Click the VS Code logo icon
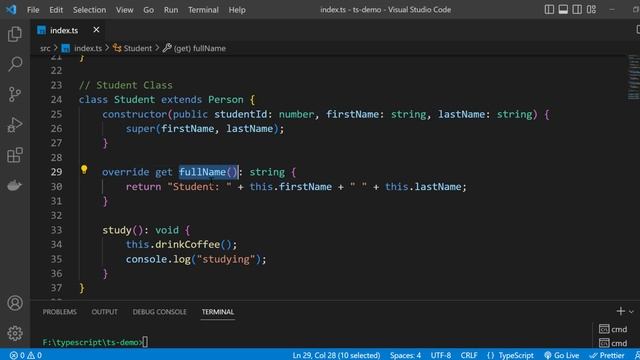 point(11,9)
